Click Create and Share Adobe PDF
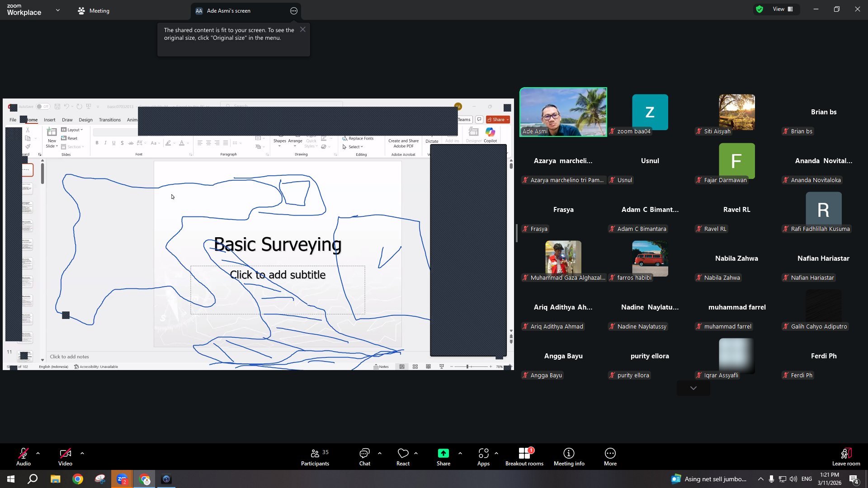Image resolution: width=868 pixels, height=488 pixels. 403,143
